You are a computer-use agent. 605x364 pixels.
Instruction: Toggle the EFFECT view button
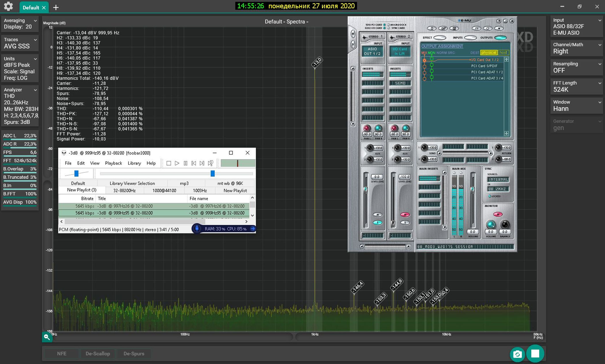pyautogui.click(x=440, y=38)
